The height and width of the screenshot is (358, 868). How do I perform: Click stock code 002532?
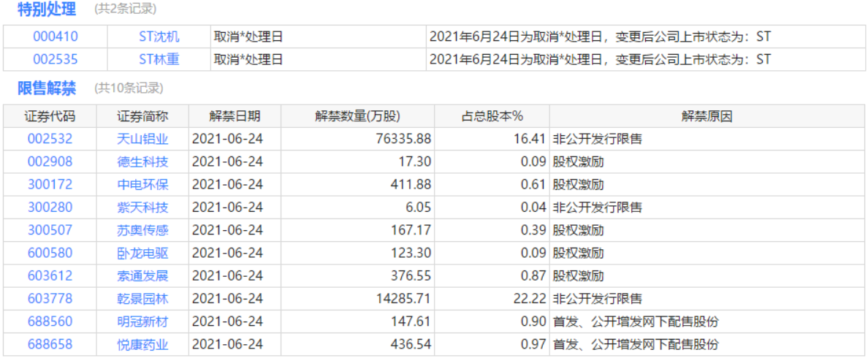click(50, 139)
